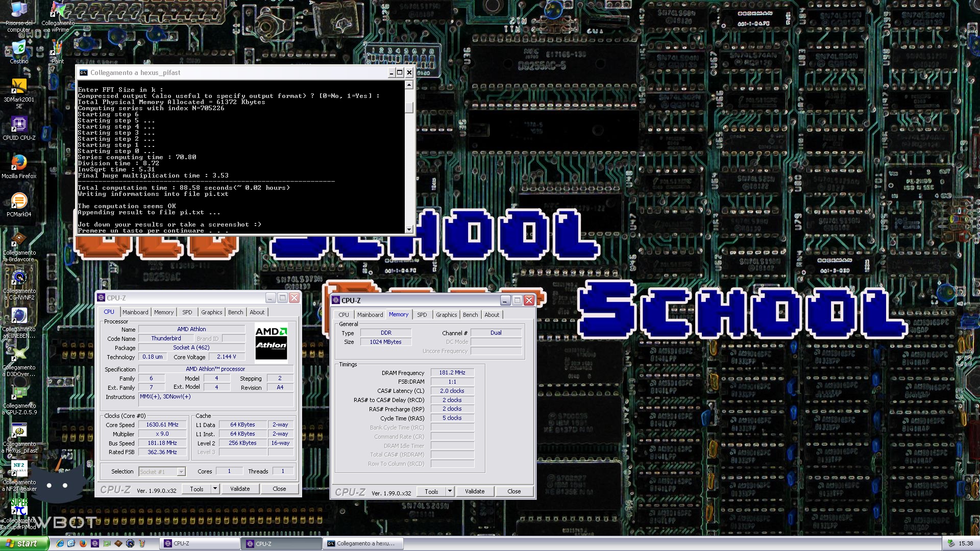Screen dimensions: 980x551
Task: Click Validate in right CPU-Z window
Action: point(475,491)
